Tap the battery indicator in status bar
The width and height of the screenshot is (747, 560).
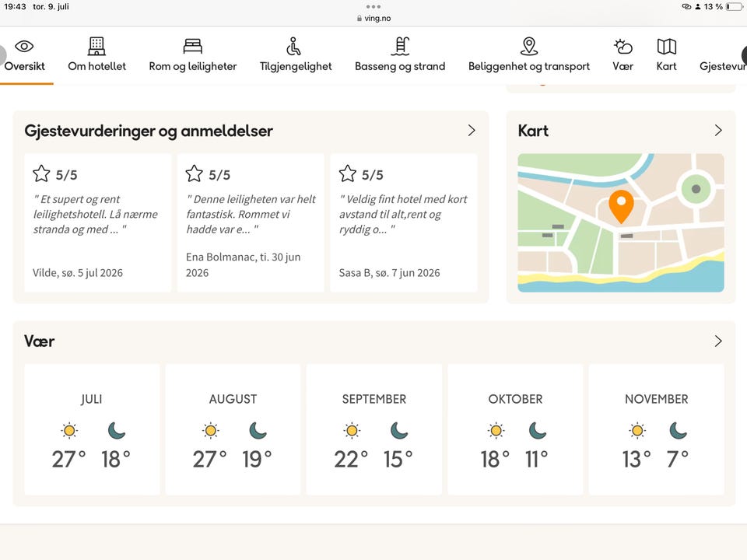pos(735,7)
